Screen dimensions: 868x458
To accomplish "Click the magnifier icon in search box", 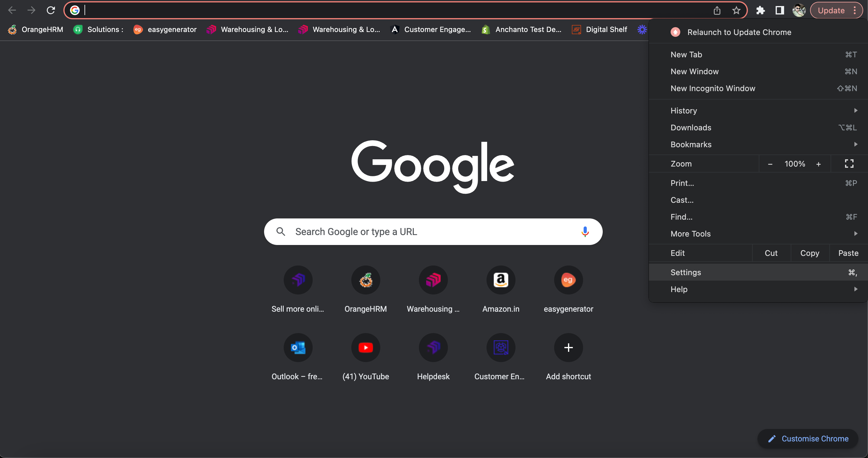I will click(x=281, y=232).
